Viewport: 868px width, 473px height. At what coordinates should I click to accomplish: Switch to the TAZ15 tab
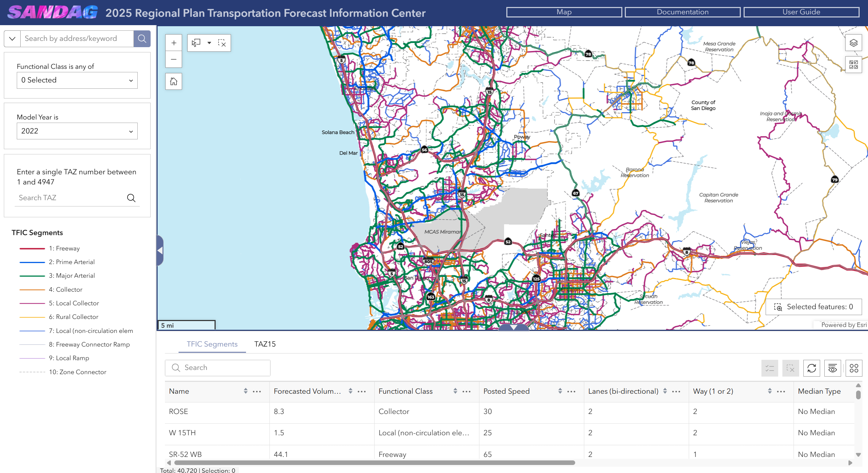(x=265, y=344)
